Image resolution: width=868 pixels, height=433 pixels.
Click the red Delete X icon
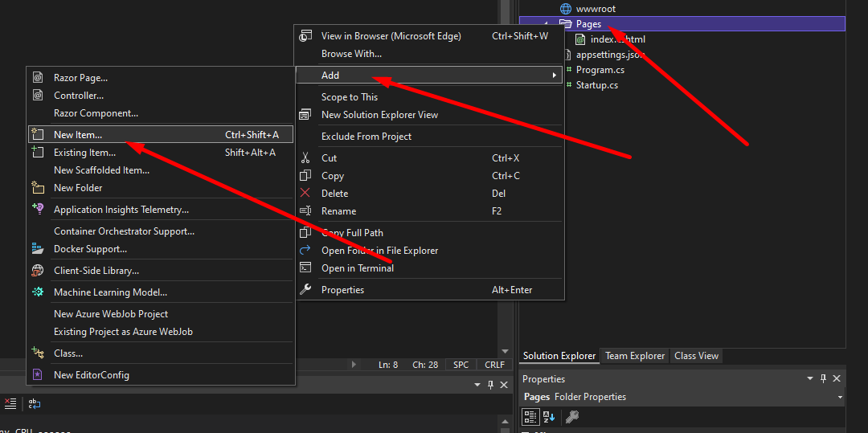coord(305,194)
